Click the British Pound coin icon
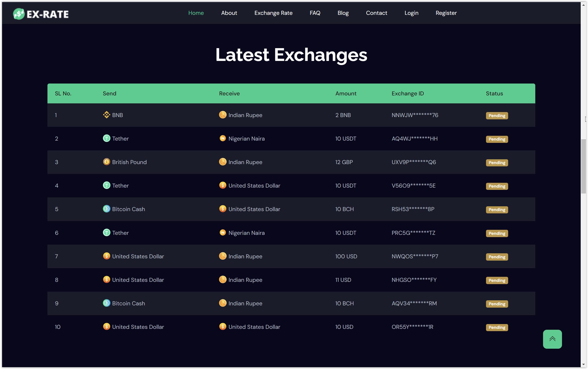588x369 pixels. (x=106, y=162)
